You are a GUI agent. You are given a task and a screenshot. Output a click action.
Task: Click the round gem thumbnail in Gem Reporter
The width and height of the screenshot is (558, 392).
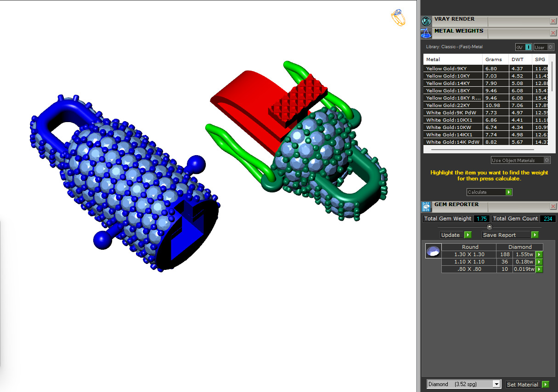click(x=433, y=251)
